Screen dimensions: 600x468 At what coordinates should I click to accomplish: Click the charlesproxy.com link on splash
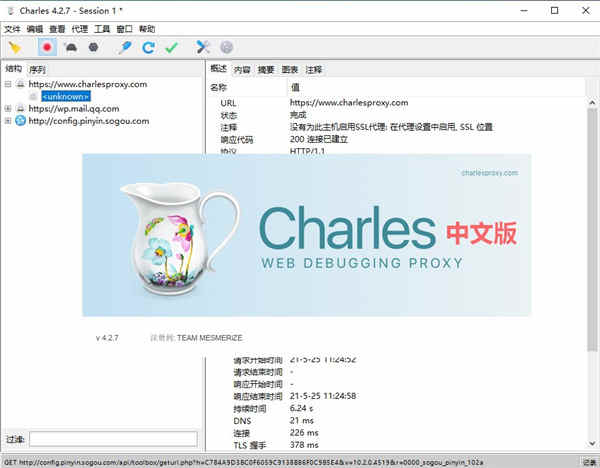coord(489,173)
